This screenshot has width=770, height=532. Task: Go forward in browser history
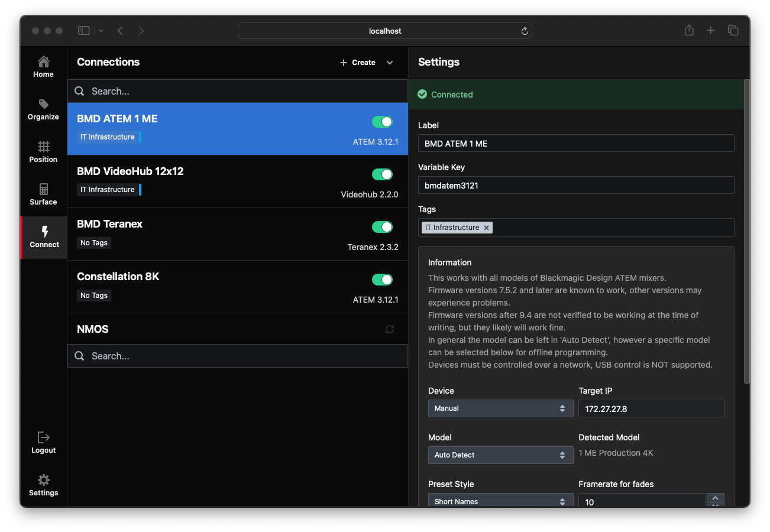tap(141, 31)
